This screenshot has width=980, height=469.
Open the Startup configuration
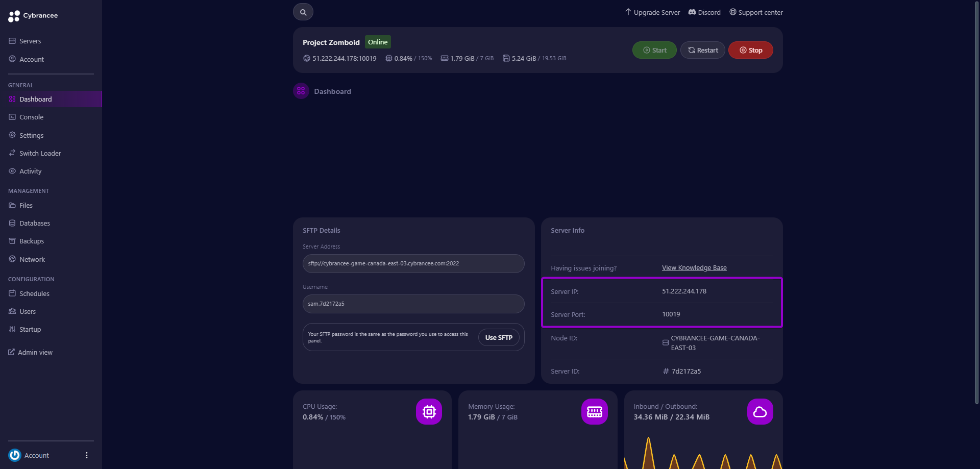12,329
